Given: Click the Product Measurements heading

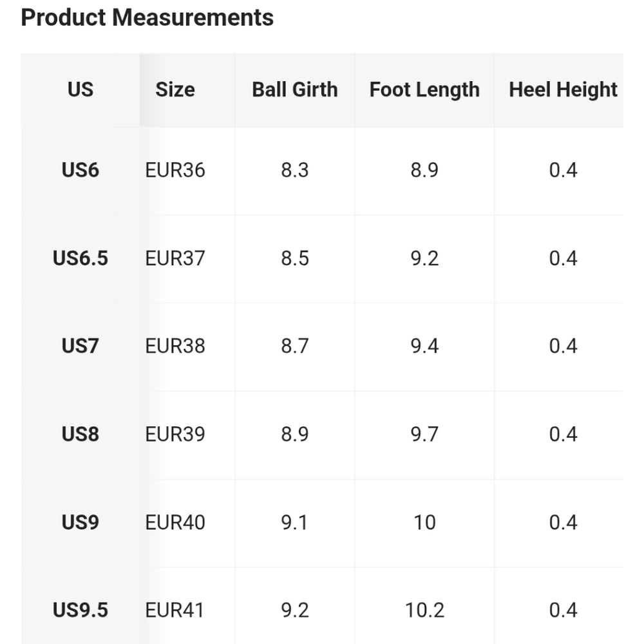Looking at the screenshot, I should point(147,17).
